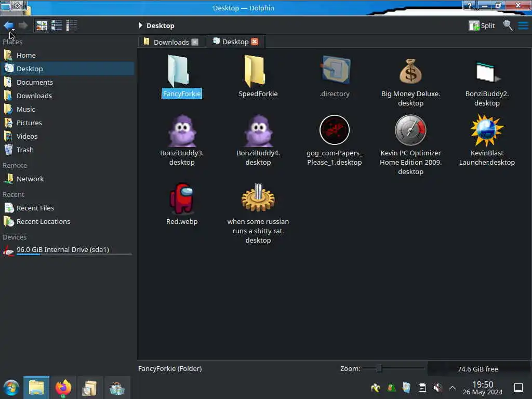Click the muted volume tray icon
The image size is (532, 399).
(437, 388)
